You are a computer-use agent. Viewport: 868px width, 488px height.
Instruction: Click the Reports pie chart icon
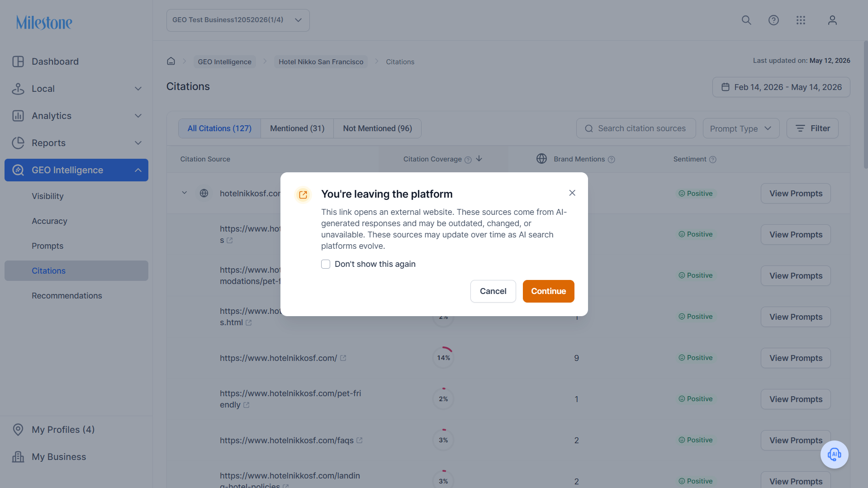point(18,143)
